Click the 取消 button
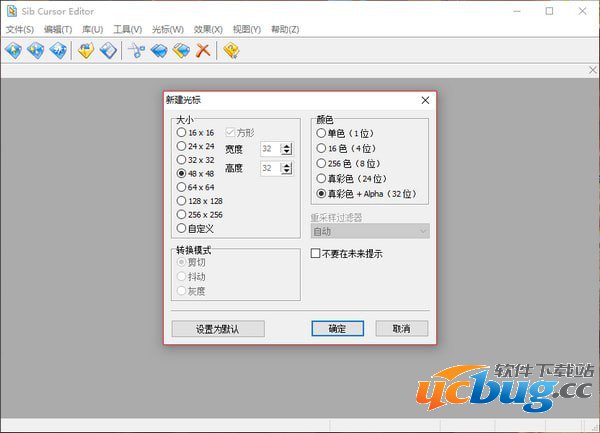Image resolution: width=600 pixels, height=433 pixels. tap(401, 329)
